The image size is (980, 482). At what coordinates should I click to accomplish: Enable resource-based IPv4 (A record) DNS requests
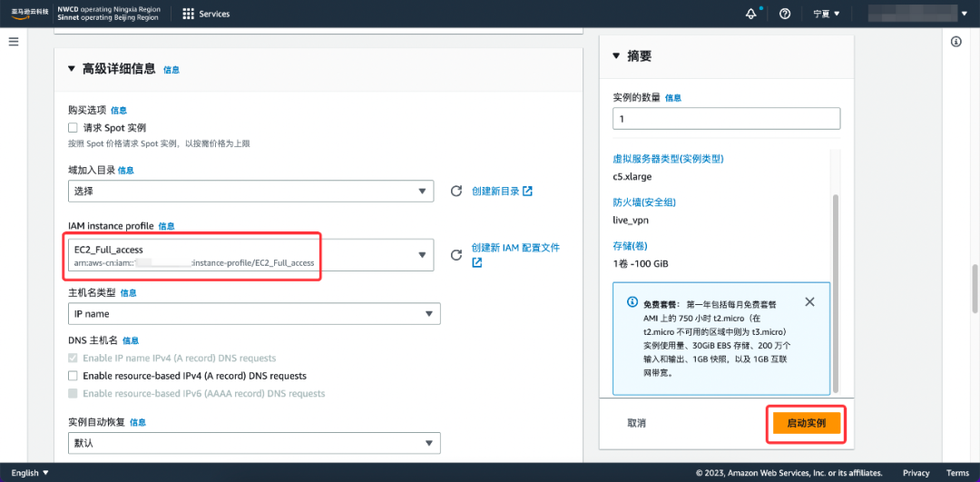pos(73,377)
